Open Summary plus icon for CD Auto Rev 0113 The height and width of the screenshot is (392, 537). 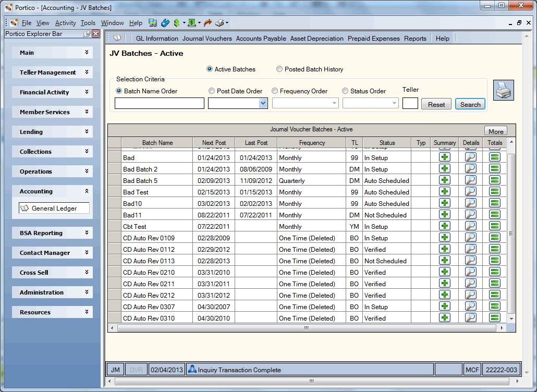tap(445, 260)
